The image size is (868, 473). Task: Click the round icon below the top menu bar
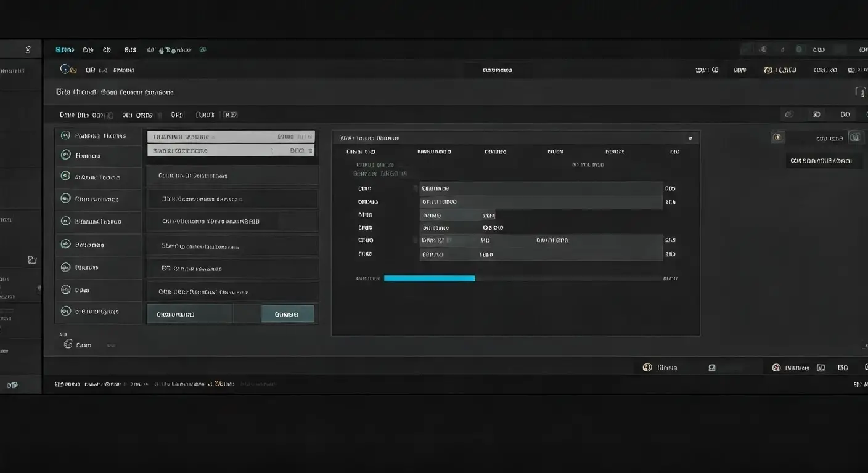tap(65, 70)
